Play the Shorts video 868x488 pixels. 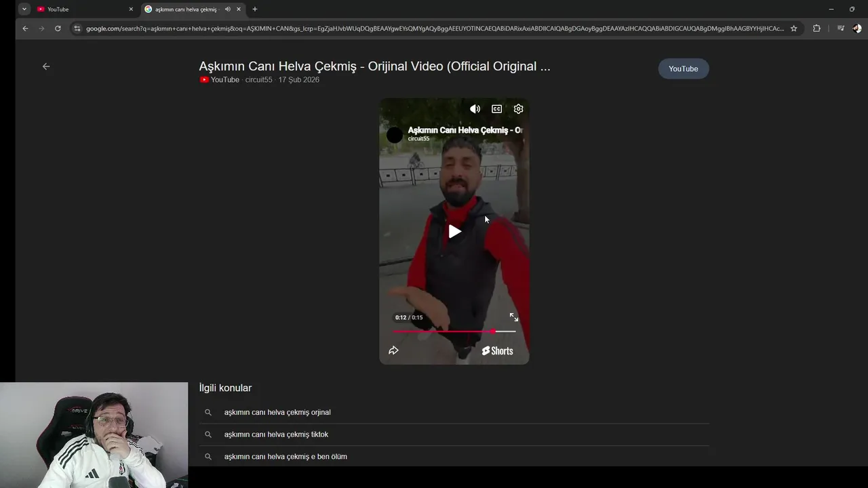click(x=454, y=231)
